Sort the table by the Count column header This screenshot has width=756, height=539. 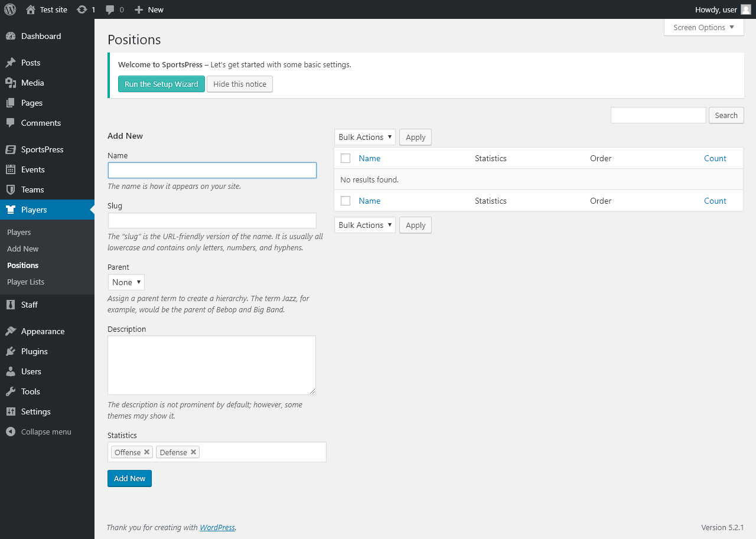(715, 158)
